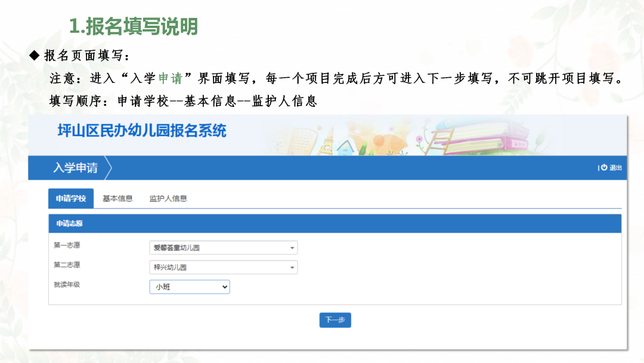
Task: Click the first choice dropdown chevron icon
Action: coord(292,247)
